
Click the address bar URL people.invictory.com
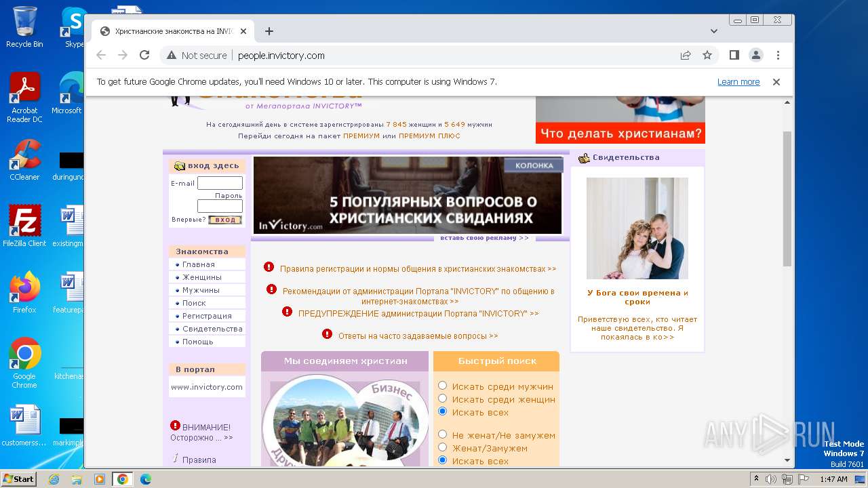point(281,56)
